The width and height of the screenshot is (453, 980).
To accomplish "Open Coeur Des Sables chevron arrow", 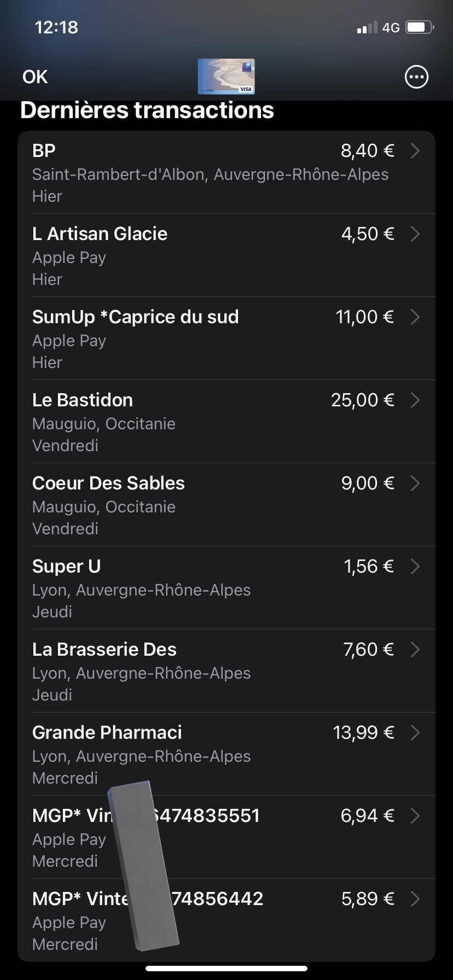I will (x=415, y=483).
